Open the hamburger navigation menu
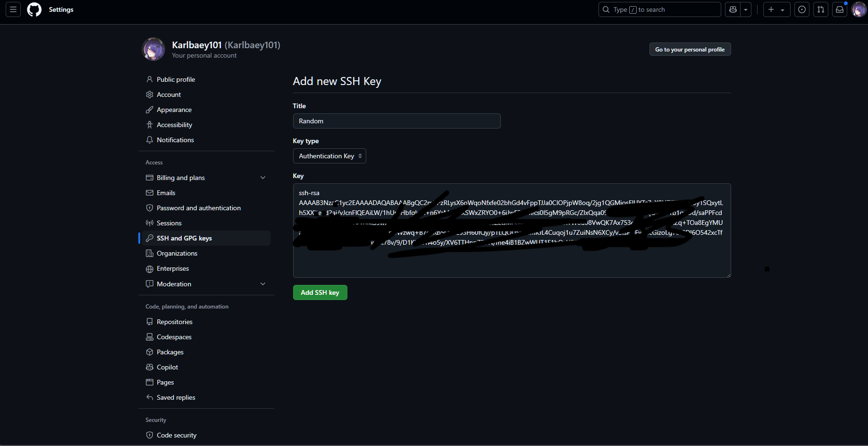Viewport: 868px width, 446px height. pos(13,9)
